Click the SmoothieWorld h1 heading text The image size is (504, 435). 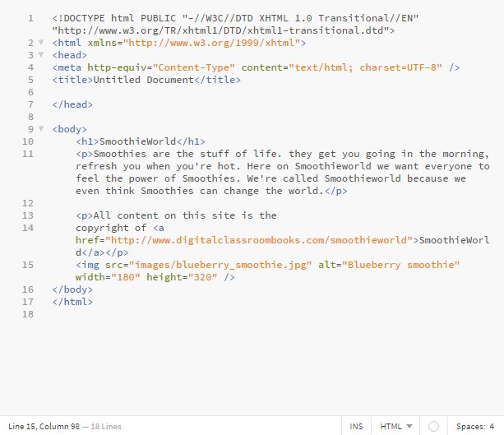[x=138, y=141]
